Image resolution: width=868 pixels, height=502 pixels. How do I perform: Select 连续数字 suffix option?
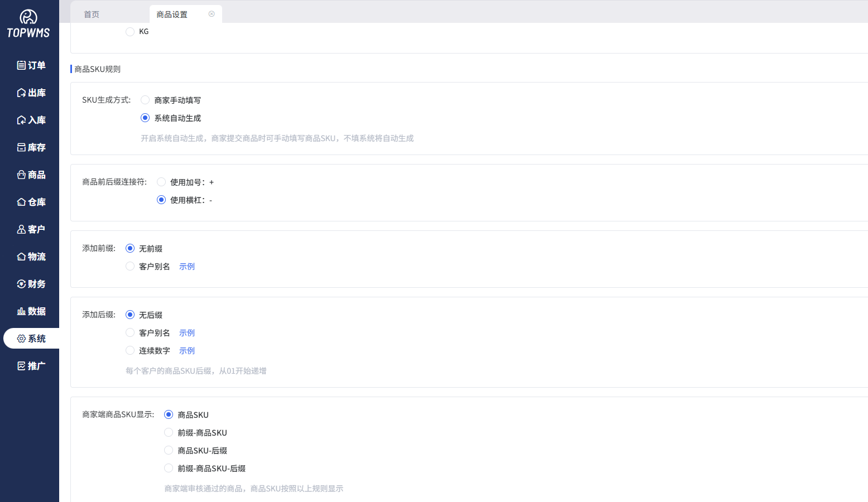[130, 350]
